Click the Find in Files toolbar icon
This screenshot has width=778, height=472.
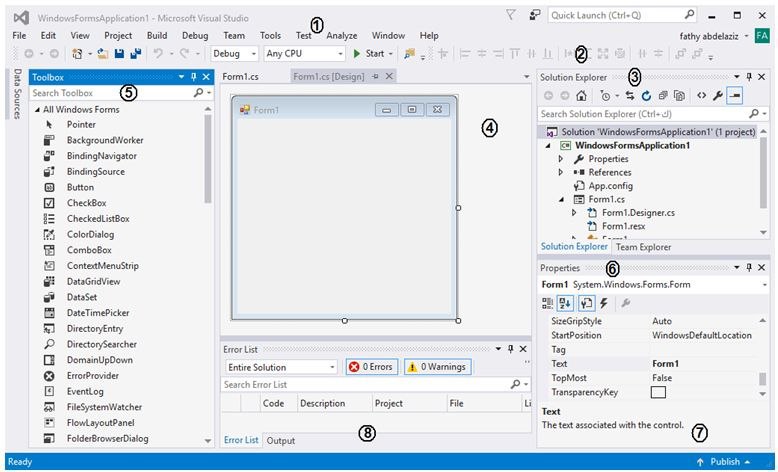pos(409,54)
